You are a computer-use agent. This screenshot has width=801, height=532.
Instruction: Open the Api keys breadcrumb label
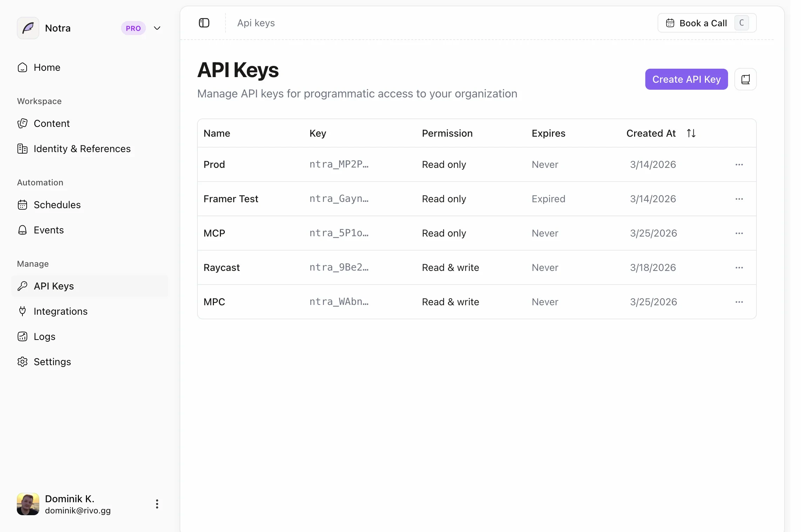tap(256, 22)
